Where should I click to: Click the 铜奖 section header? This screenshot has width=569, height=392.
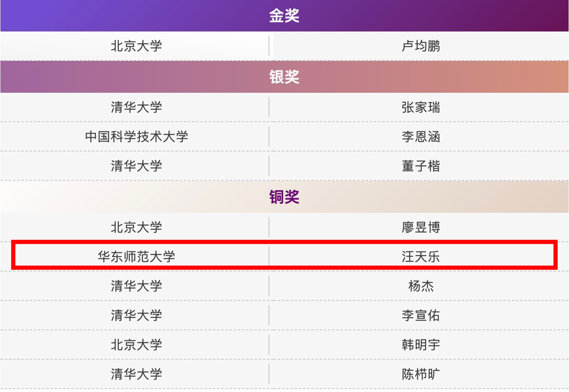284,196
